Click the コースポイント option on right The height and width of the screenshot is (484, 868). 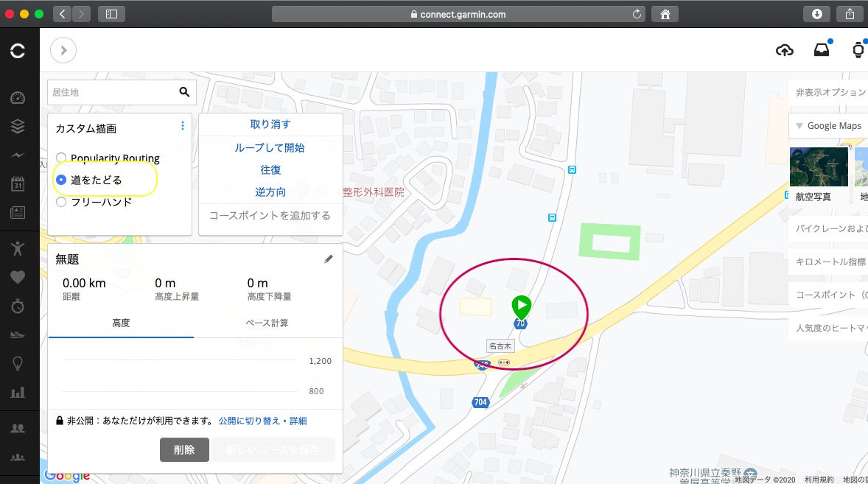click(830, 295)
